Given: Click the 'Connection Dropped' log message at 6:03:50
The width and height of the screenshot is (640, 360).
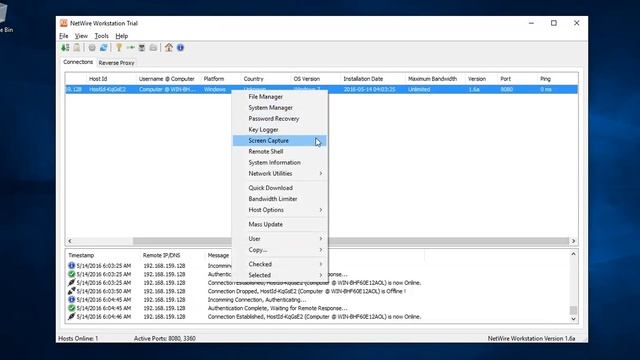Looking at the screenshot, I should click(307, 291).
